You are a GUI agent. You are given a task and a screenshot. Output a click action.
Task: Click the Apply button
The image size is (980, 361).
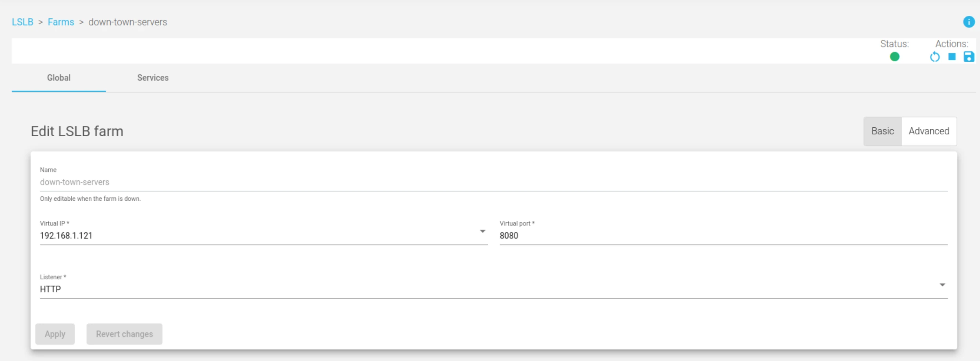(55, 334)
